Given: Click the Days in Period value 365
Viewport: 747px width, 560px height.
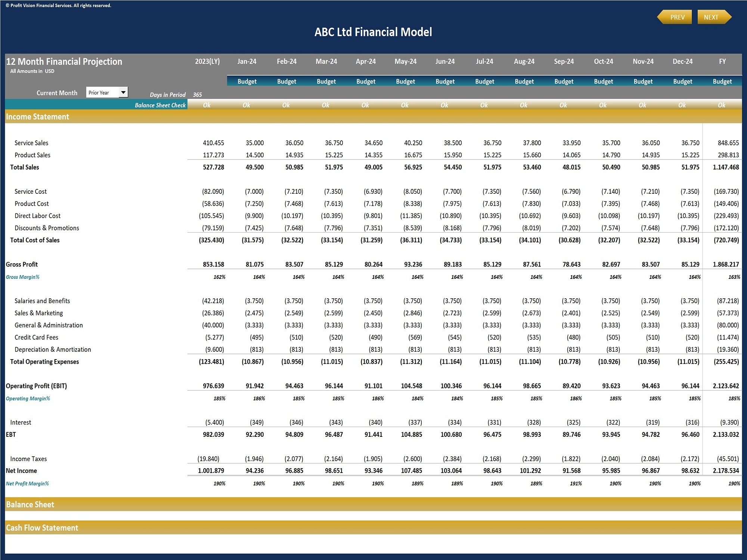Looking at the screenshot, I should click(x=197, y=95).
